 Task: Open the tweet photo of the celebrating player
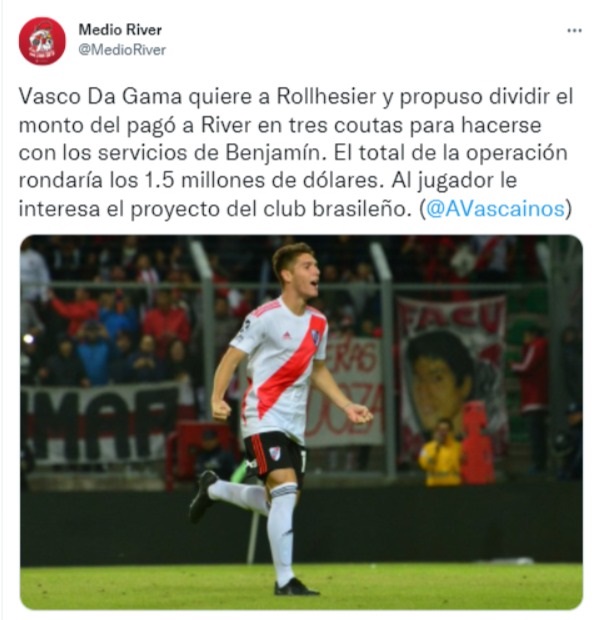coord(301,422)
